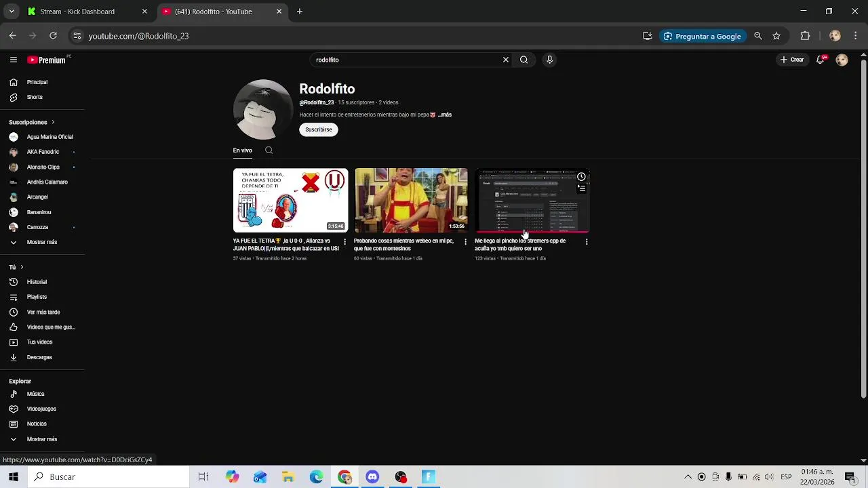
Task: Expand the Suscripciones section header
Action: (x=32, y=122)
